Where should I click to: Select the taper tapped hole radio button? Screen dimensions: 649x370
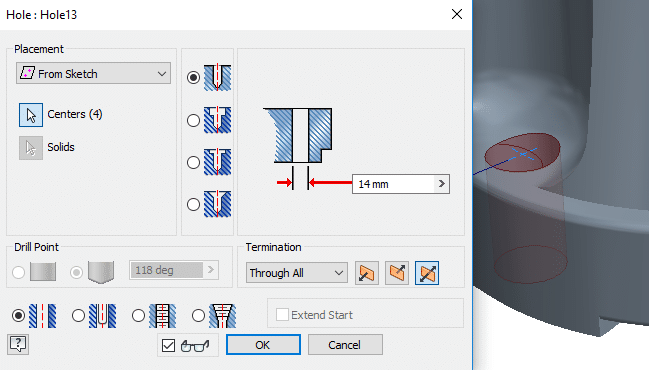[198, 316]
